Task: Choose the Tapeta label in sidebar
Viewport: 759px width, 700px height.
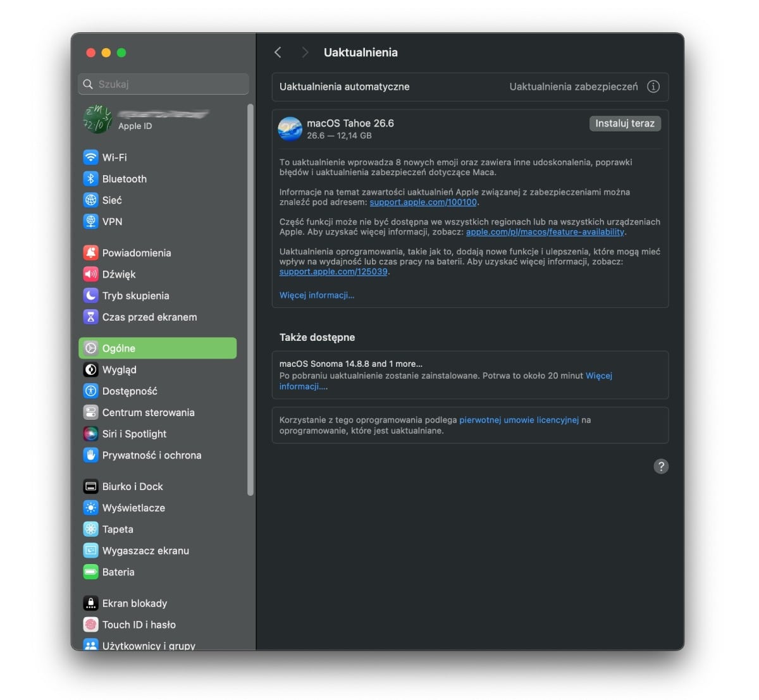Action: click(x=118, y=529)
